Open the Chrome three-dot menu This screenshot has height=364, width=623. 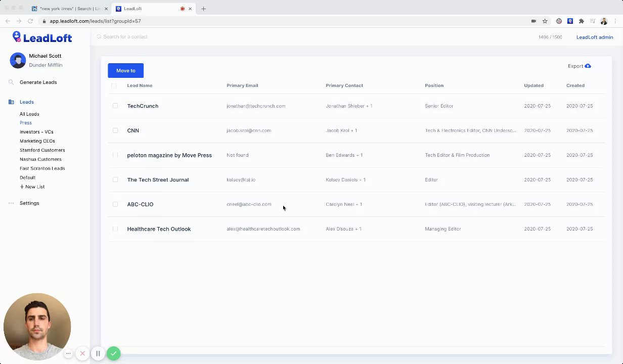point(615,21)
